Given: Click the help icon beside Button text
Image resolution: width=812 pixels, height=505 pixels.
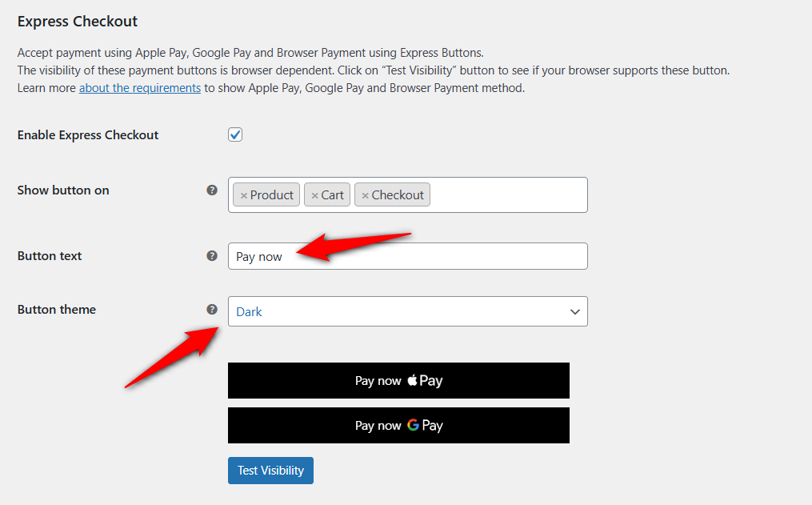Looking at the screenshot, I should click(x=211, y=255).
